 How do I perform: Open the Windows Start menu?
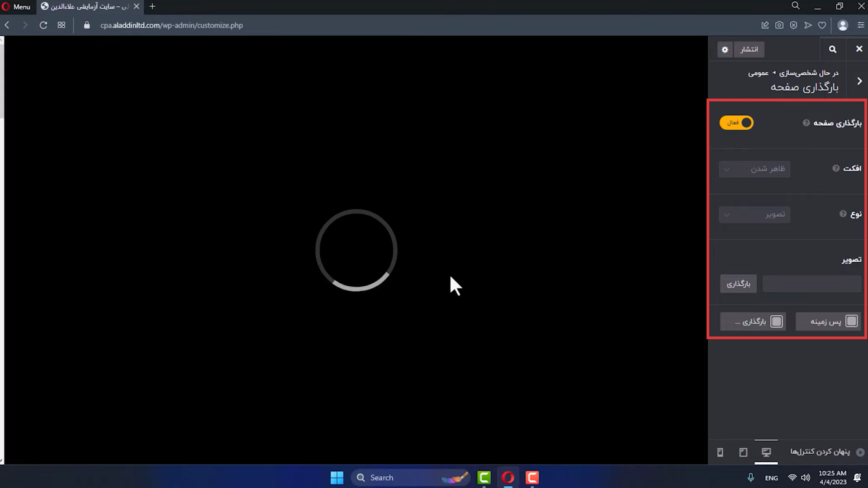coord(337,478)
